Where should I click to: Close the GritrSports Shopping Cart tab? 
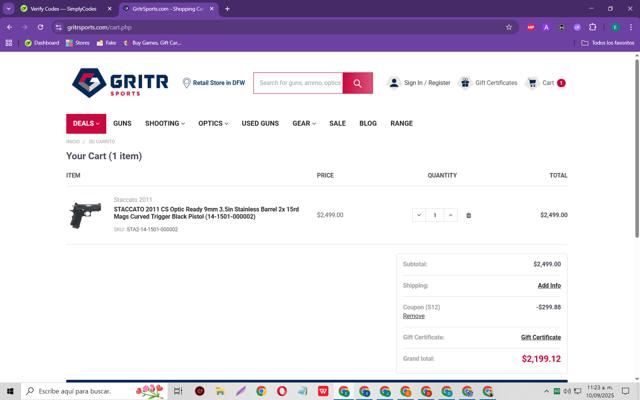click(211, 9)
